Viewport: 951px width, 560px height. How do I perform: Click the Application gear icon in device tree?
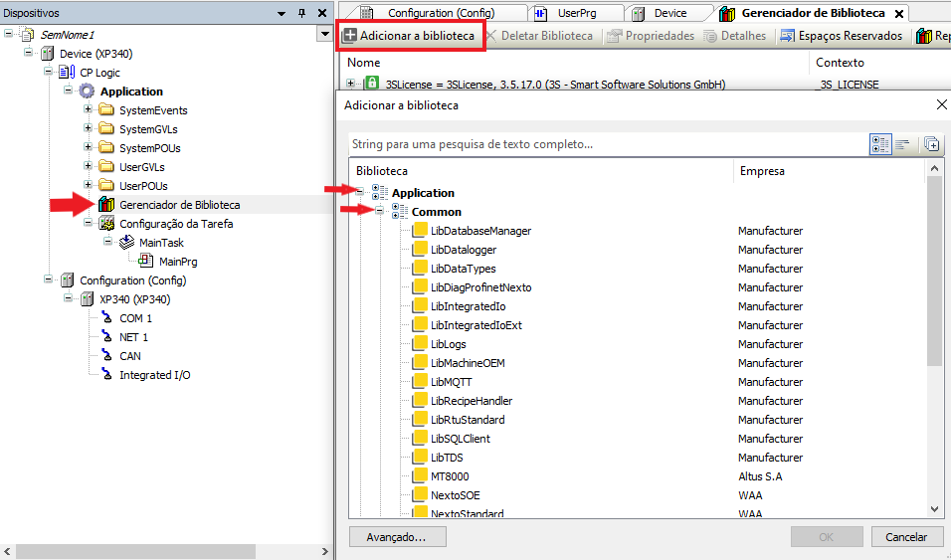point(88,92)
